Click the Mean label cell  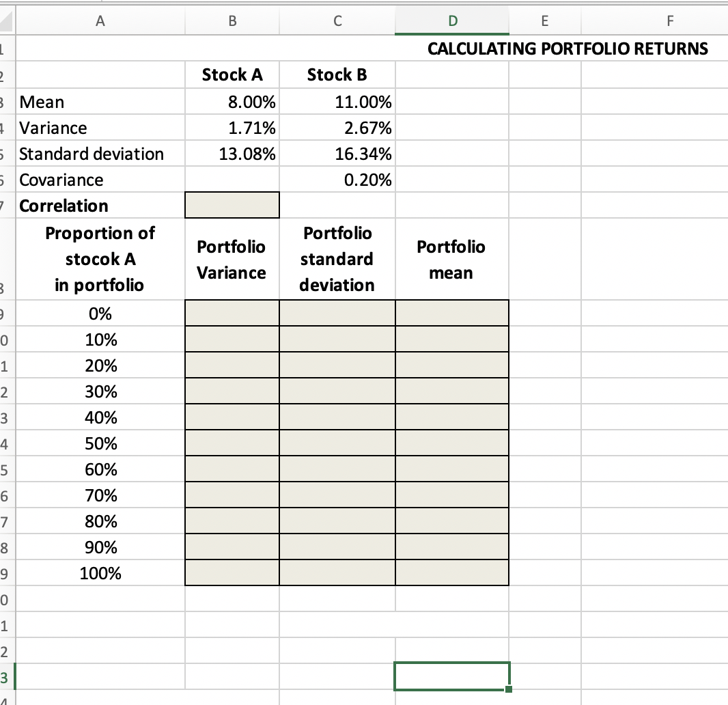click(100, 101)
